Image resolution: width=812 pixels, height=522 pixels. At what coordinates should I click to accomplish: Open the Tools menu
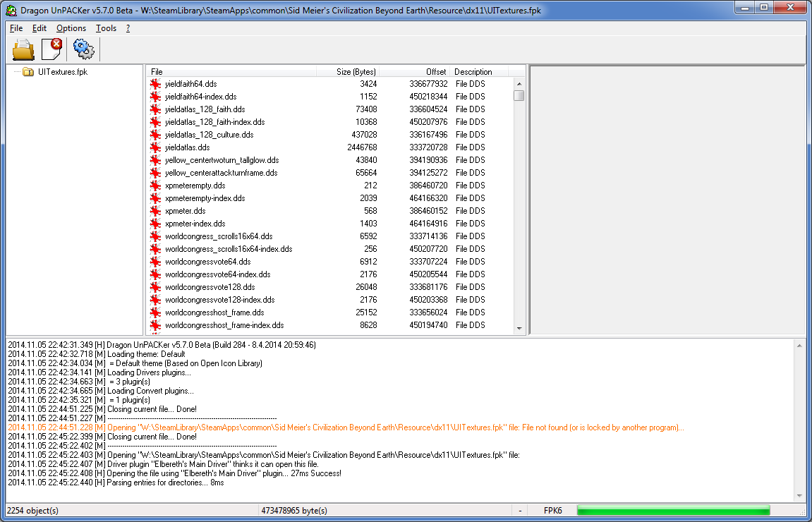[106, 28]
